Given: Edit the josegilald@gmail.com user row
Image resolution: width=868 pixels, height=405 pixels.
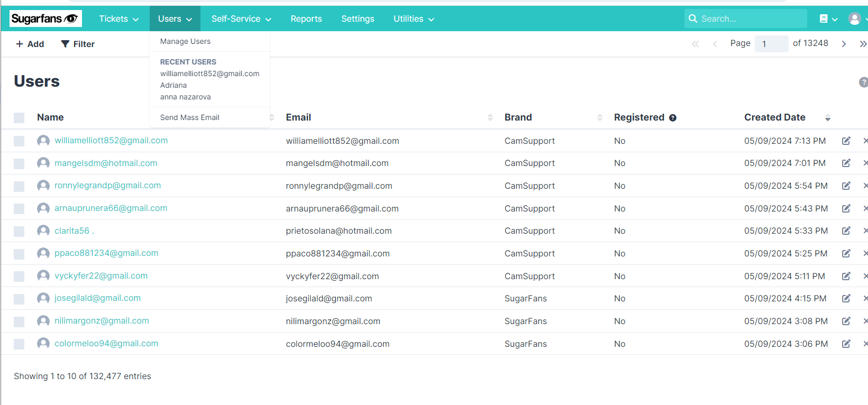Looking at the screenshot, I should point(846,298).
